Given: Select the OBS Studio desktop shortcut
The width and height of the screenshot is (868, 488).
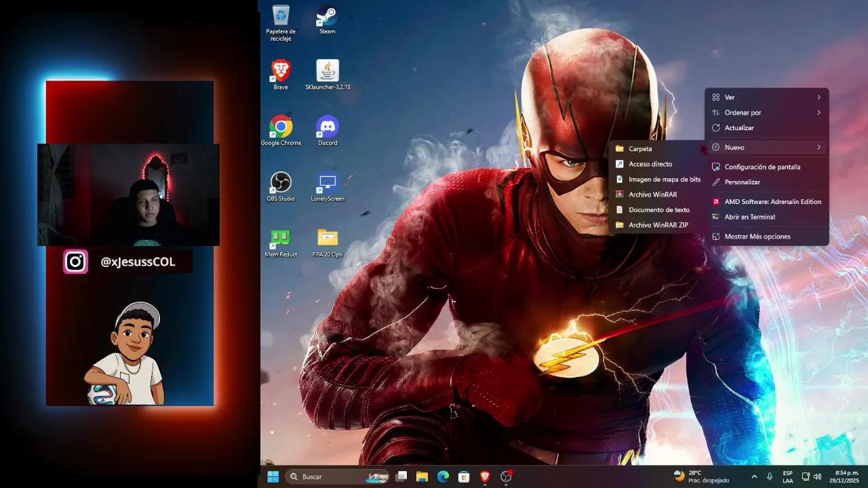Looking at the screenshot, I should pyautogui.click(x=281, y=186).
